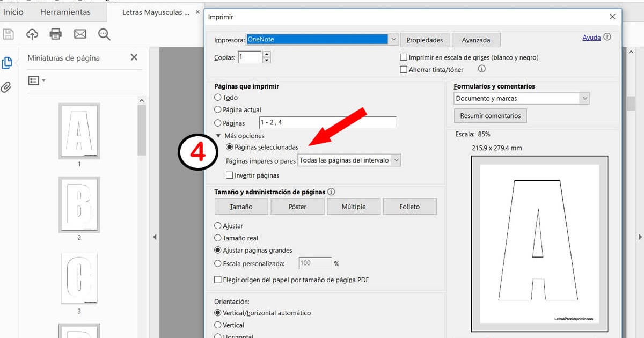Select the Ajustar radio button
Screen dimensions: 644x338
[218, 226]
